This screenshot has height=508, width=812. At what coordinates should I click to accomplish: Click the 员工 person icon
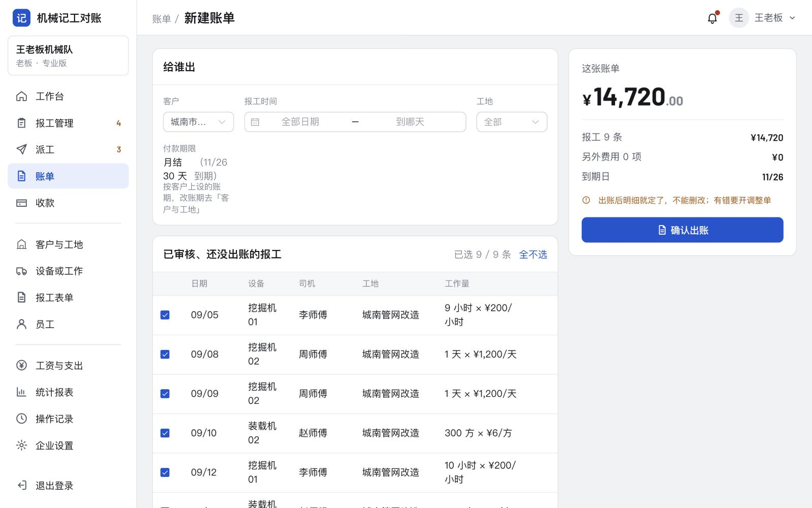[21, 324]
